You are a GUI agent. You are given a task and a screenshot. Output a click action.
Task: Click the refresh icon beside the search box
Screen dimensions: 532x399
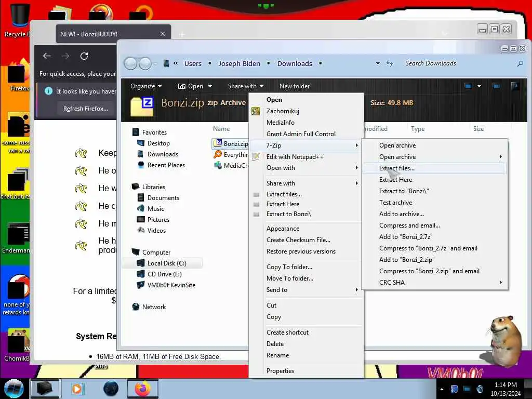(390, 63)
